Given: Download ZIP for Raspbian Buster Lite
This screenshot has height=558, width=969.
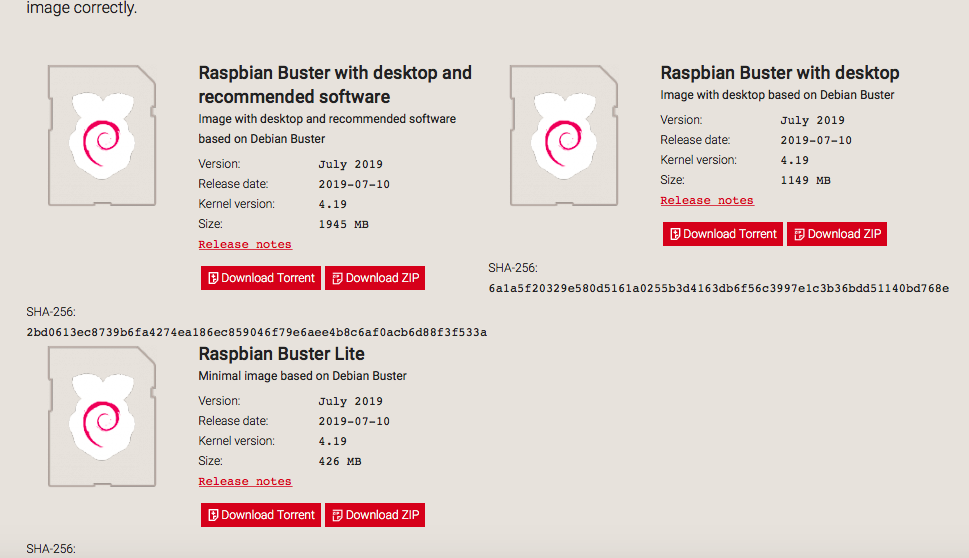Looking at the screenshot, I should (375, 515).
